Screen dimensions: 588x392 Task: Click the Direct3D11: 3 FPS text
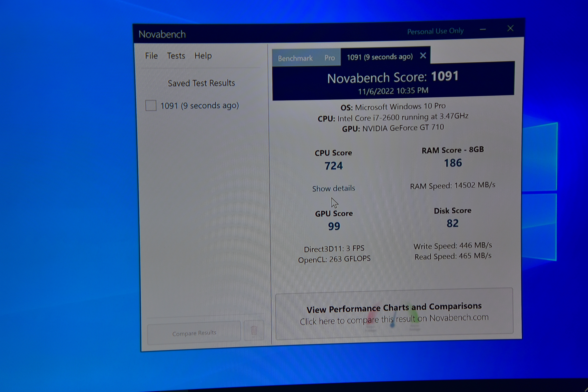334,249
